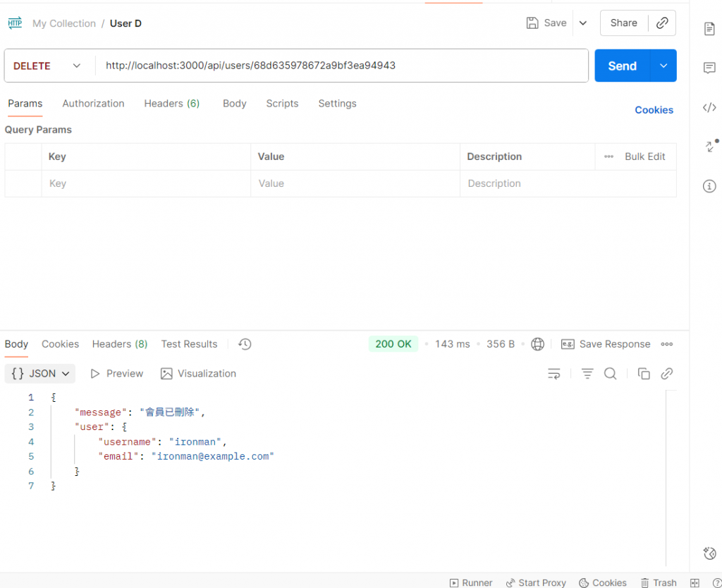Click the User D request name

[x=126, y=23]
